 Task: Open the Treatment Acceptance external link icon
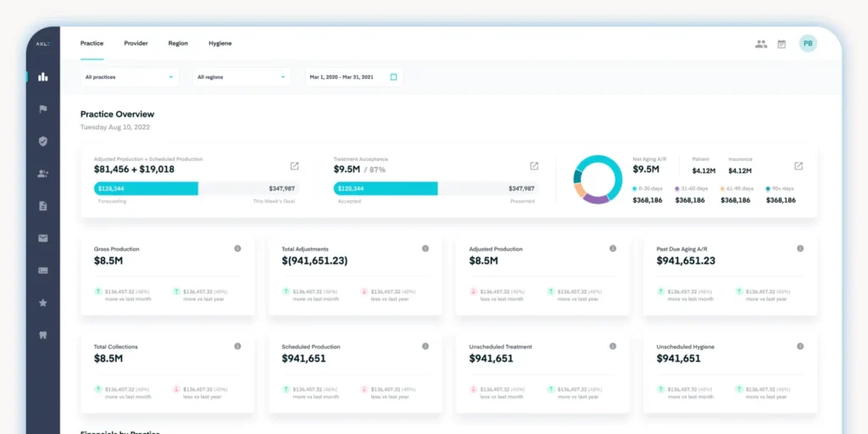[534, 166]
